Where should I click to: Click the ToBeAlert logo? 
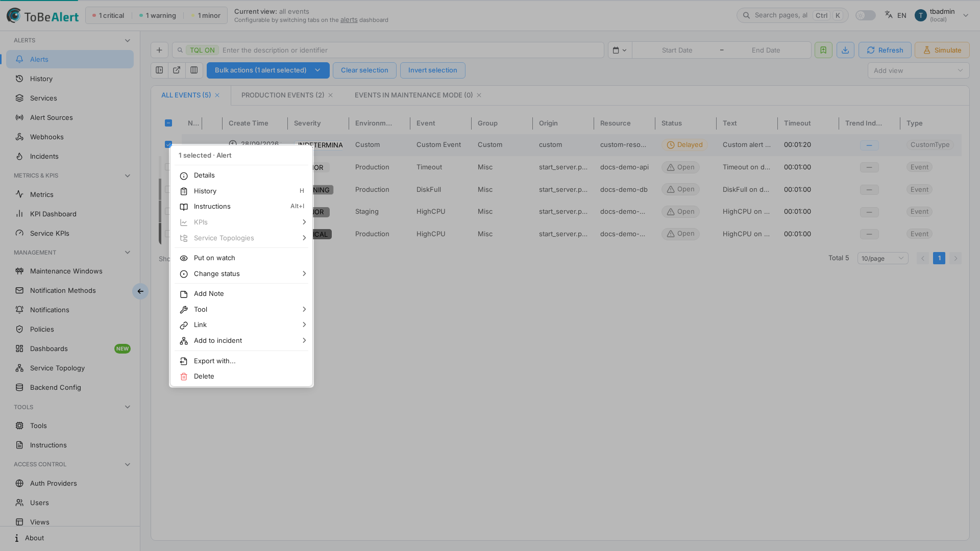click(x=43, y=15)
